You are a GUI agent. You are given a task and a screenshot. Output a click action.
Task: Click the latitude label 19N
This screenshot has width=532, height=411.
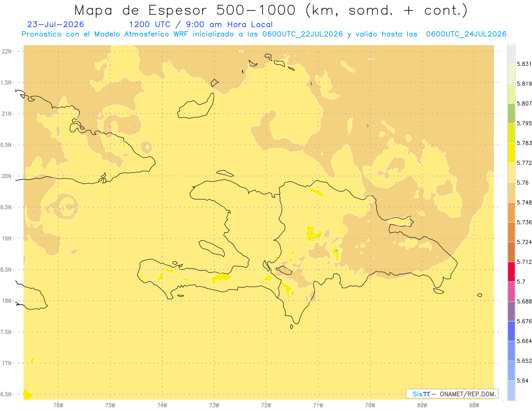[x=8, y=239]
